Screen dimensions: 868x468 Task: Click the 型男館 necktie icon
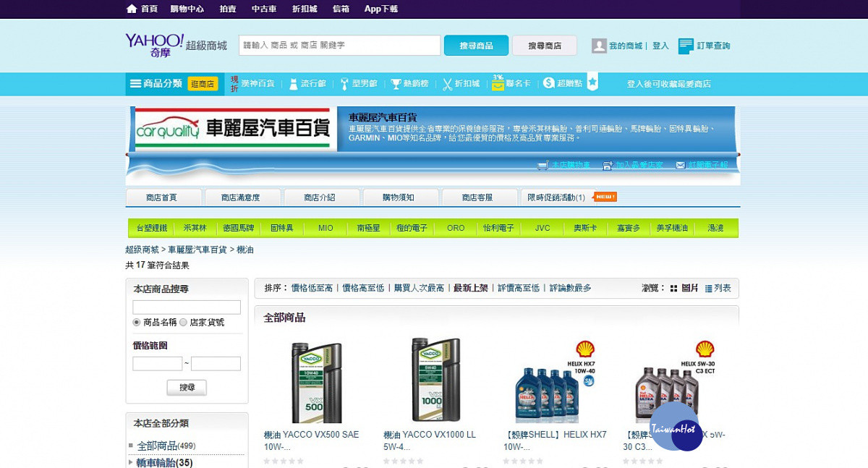(x=344, y=84)
